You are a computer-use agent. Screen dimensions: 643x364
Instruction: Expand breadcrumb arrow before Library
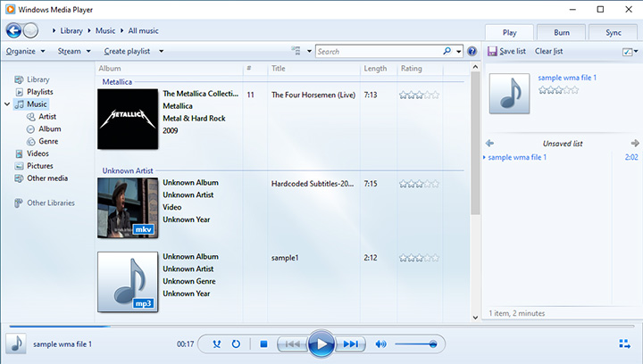click(x=54, y=30)
